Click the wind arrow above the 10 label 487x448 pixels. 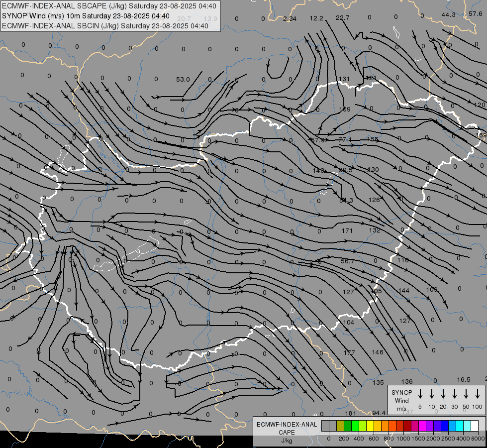[432, 394]
